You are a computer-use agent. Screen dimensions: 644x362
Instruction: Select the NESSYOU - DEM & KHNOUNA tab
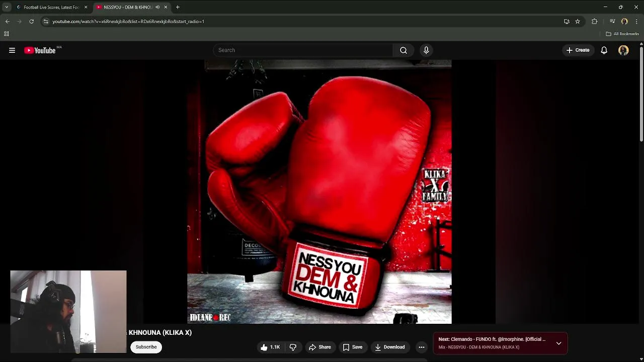pyautogui.click(x=132, y=7)
